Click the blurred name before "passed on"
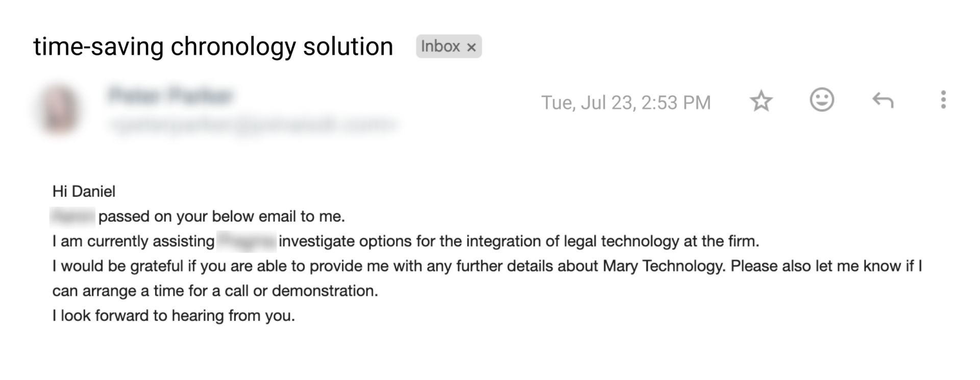Image resolution: width=980 pixels, height=380 pixels. [x=72, y=216]
